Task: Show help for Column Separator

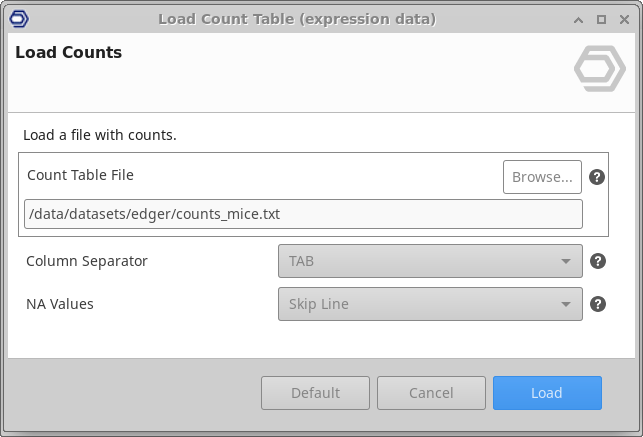Action: click(597, 261)
